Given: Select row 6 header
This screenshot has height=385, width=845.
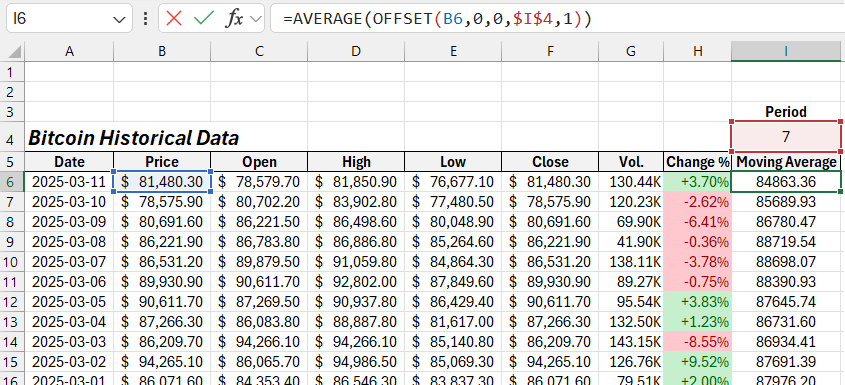Looking at the screenshot, I should coord(12,182).
